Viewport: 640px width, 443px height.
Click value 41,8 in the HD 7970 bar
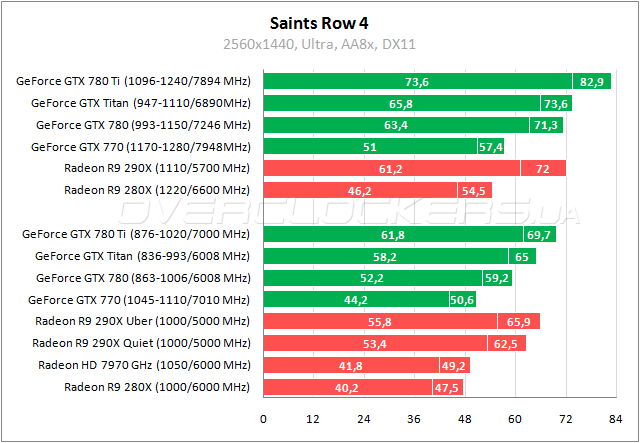[351, 366]
